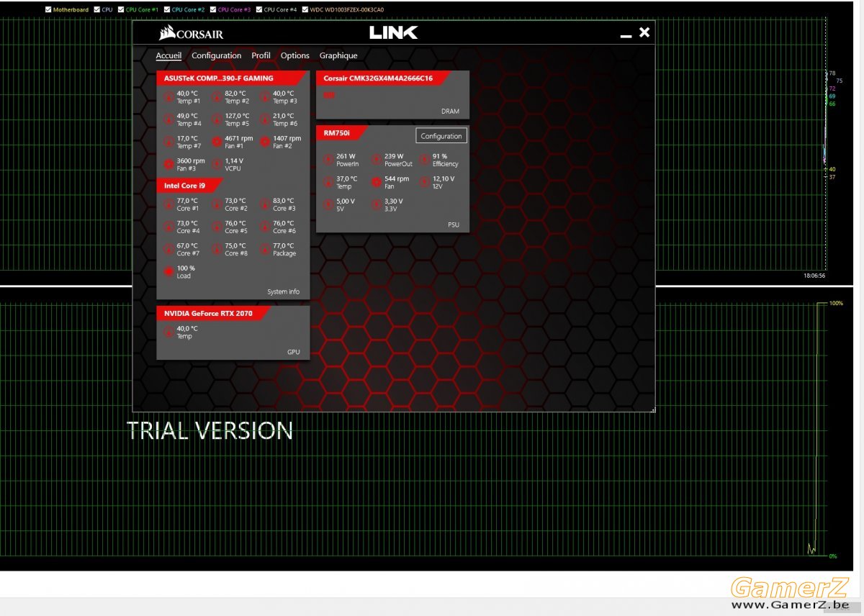The image size is (864, 616).
Task: Click the Package temperature icon
Action: click(x=265, y=249)
